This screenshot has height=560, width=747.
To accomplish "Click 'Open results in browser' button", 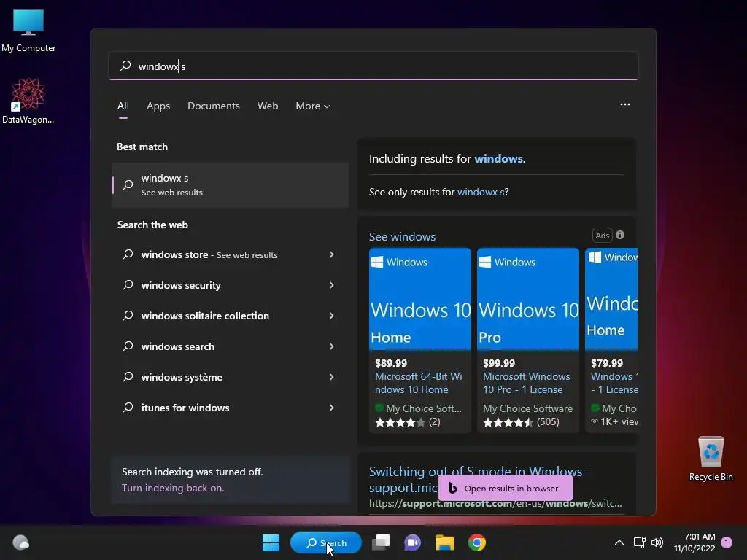I will pyautogui.click(x=505, y=488).
